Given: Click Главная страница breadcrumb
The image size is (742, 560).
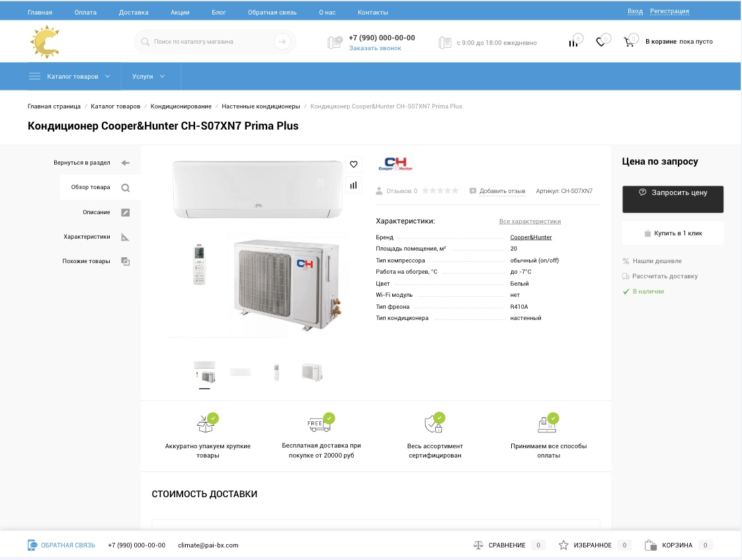Looking at the screenshot, I should [54, 106].
